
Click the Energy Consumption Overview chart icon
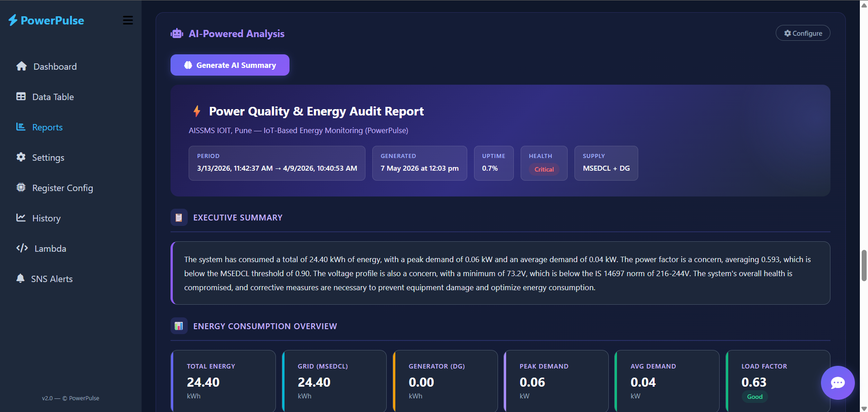click(x=179, y=326)
